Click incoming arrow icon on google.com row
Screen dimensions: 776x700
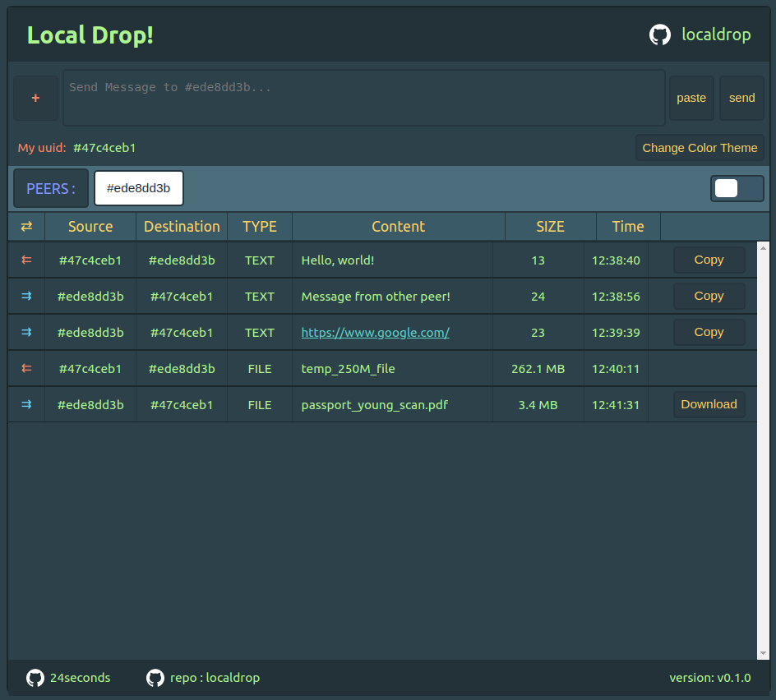click(x=27, y=332)
